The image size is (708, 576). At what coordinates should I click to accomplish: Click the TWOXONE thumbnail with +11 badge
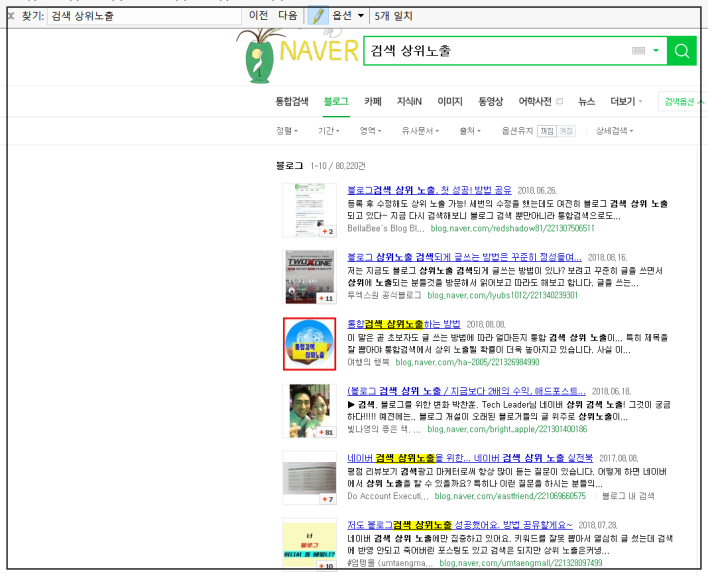309,277
